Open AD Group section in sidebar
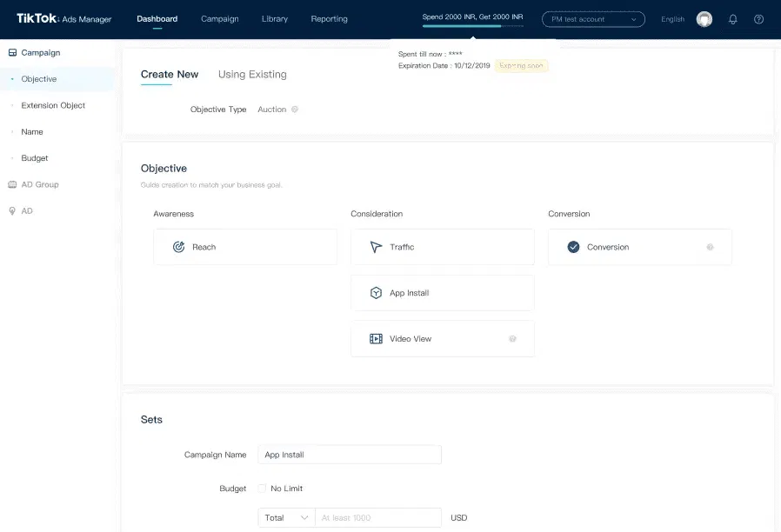This screenshot has height=532, width=781. point(39,184)
